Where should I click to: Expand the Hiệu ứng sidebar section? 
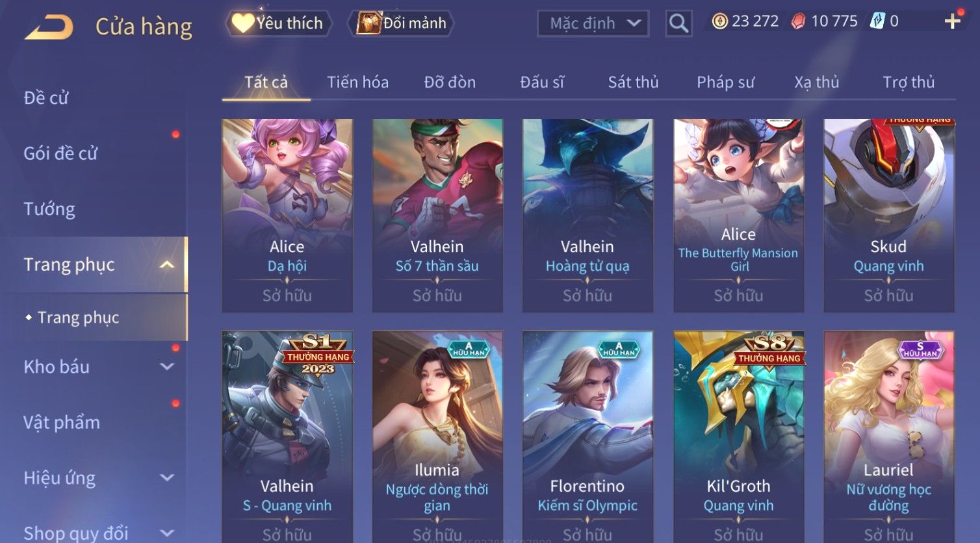167,478
